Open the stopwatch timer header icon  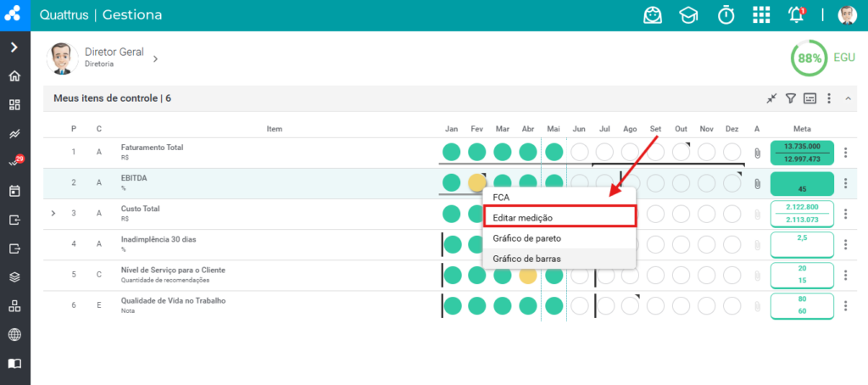coord(726,15)
